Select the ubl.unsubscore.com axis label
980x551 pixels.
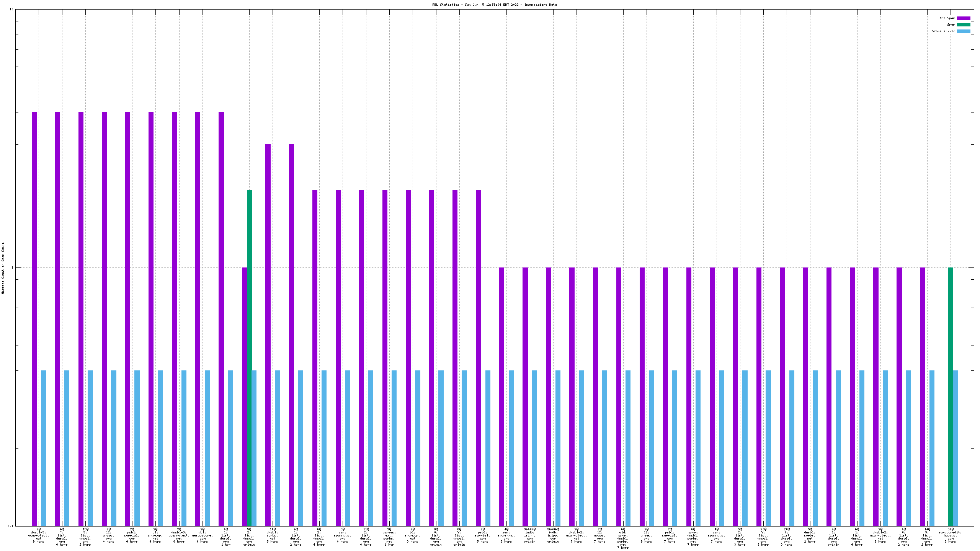203,535
